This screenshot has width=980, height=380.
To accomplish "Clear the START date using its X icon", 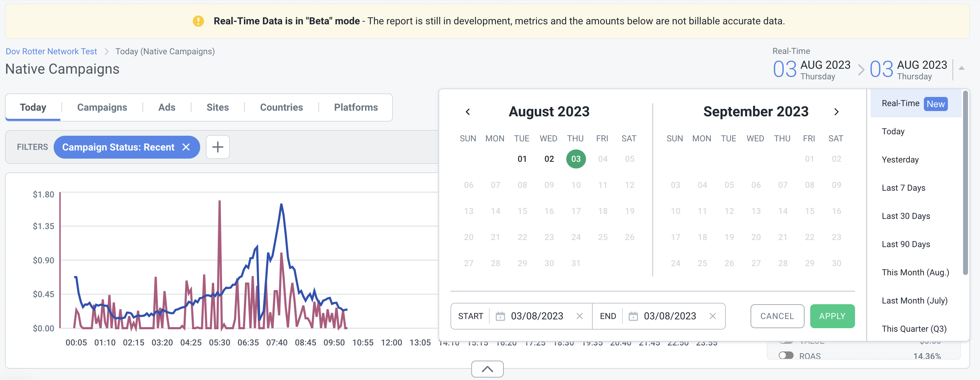I will pyautogui.click(x=580, y=316).
